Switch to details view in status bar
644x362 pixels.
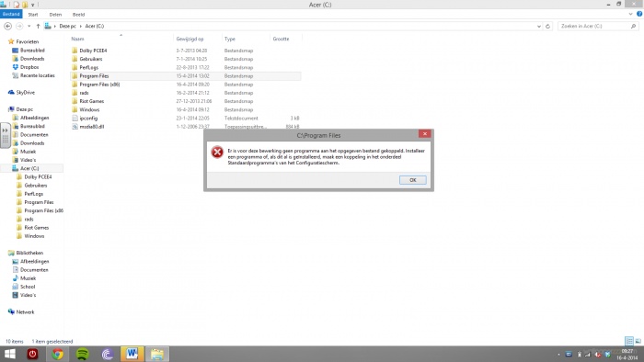(628, 341)
